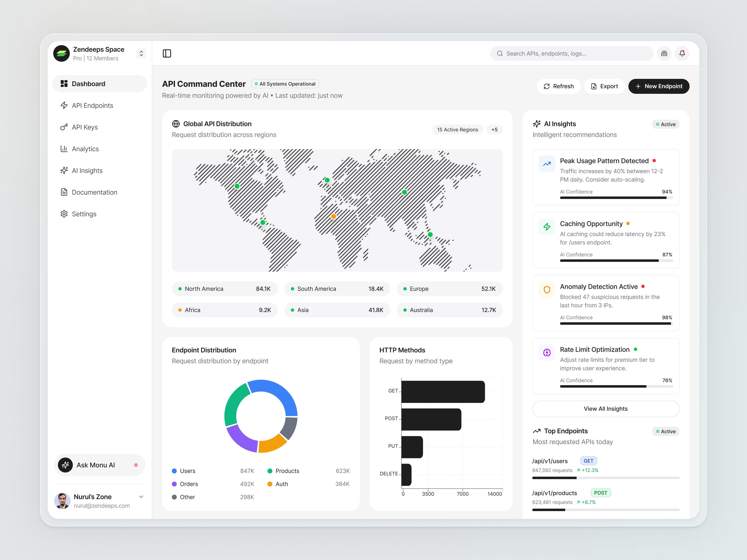Image resolution: width=747 pixels, height=560 pixels.
Task: Toggle the Active status badge on AI Insights
Action: (x=666, y=124)
